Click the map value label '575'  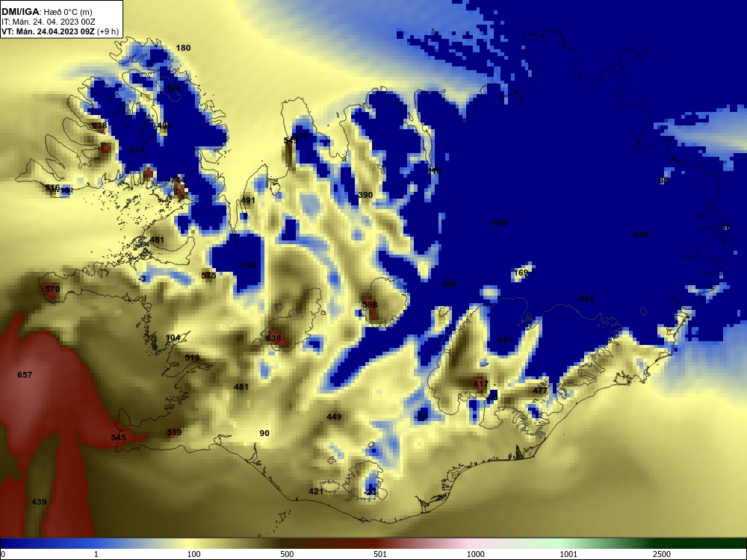tap(208, 276)
